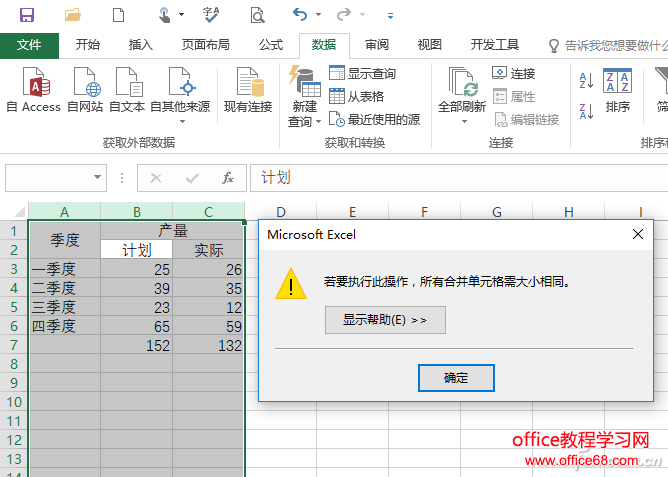Run the spelling check icon
668x477 pixels.
tap(211, 15)
